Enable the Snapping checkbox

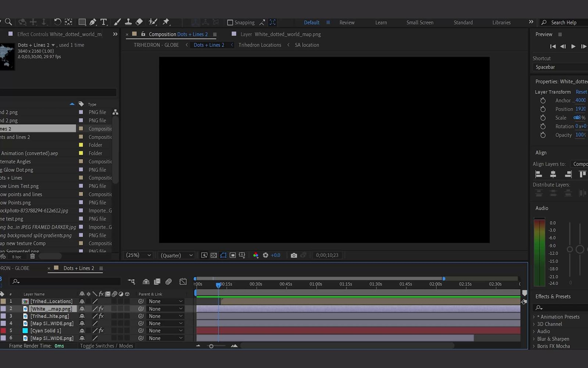[x=230, y=22]
